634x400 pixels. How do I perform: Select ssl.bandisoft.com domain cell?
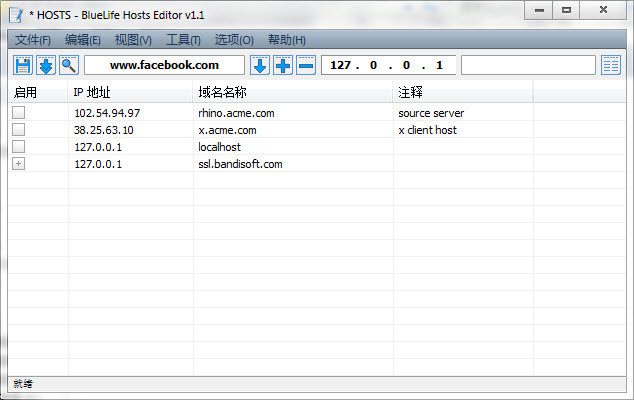(x=240, y=164)
